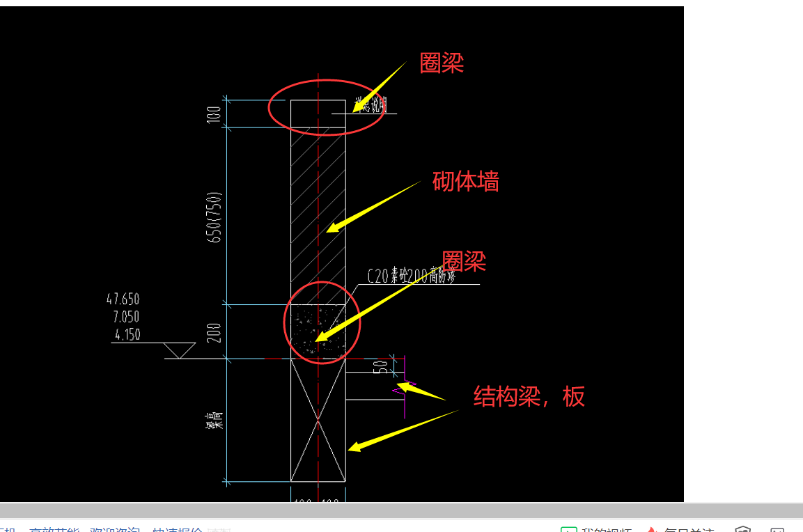Click the 50 dimension text
This screenshot has width=803, height=532.
click(380, 366)
